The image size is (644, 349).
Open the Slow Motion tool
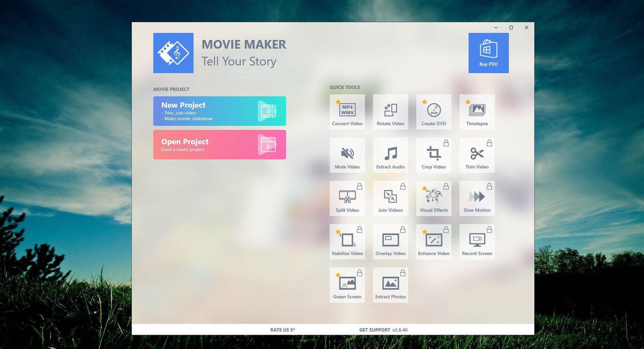[x=477, y=198]
